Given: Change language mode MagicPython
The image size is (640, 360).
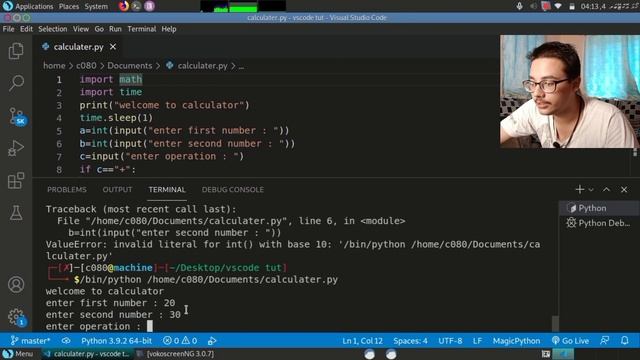Looking at the screenshot, I should tap(516, 341).
